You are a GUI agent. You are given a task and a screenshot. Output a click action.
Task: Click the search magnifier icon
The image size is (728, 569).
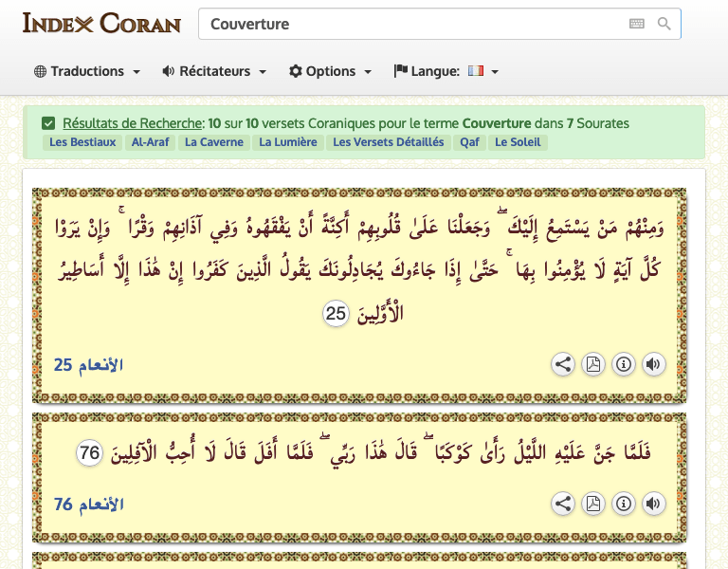point(664,24)
